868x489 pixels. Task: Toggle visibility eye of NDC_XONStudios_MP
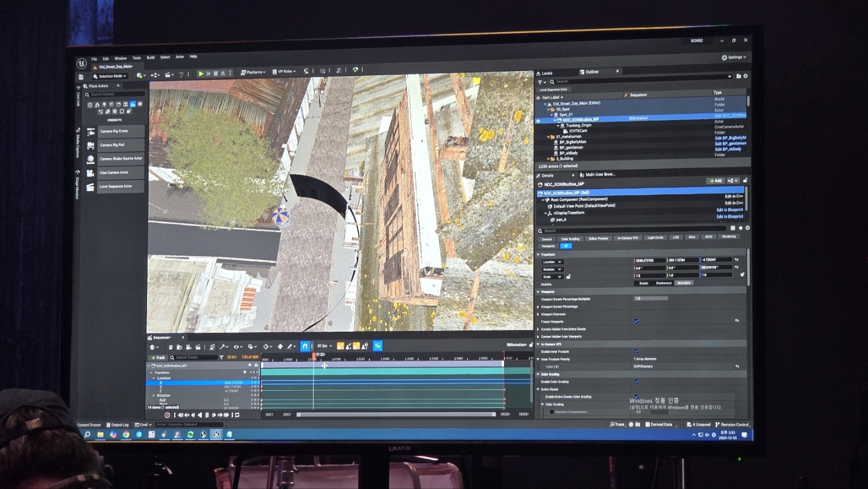538,120
